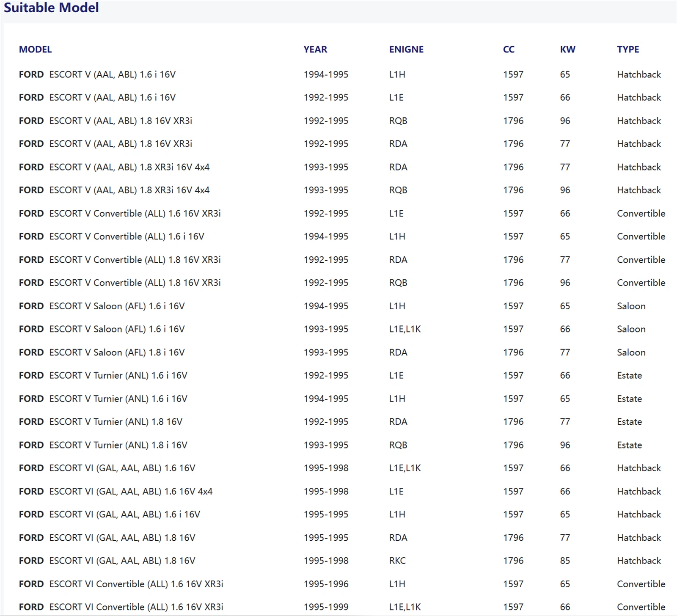Click RQB engine in the ESCORT V Turnier row

(398, 445)
